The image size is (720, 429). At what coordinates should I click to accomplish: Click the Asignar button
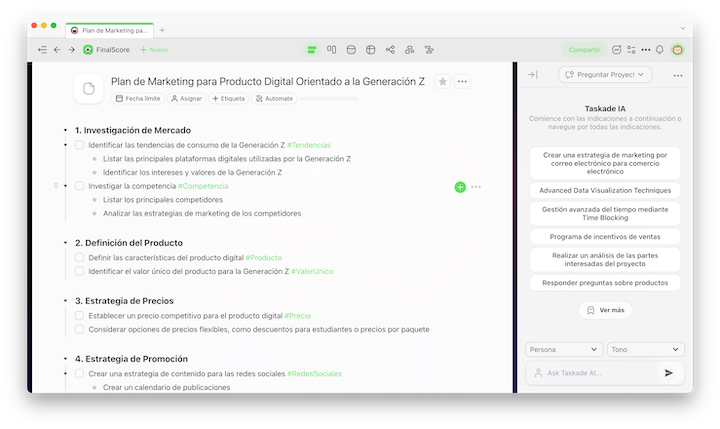click(x=186, y=98)
